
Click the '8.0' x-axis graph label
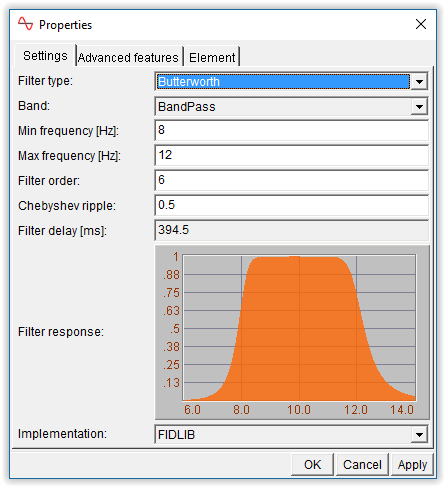point(241,410)
